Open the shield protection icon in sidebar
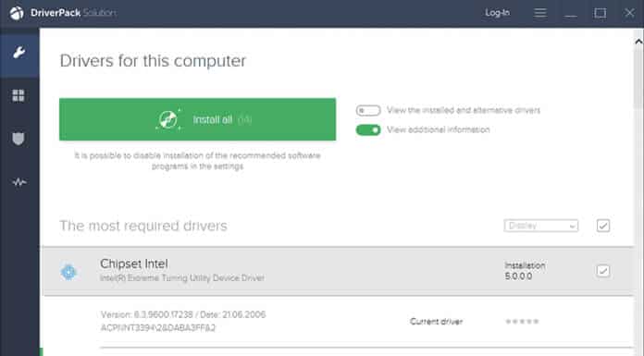The height and width of the screenshot is (356, 644). [x=19, y=139]
